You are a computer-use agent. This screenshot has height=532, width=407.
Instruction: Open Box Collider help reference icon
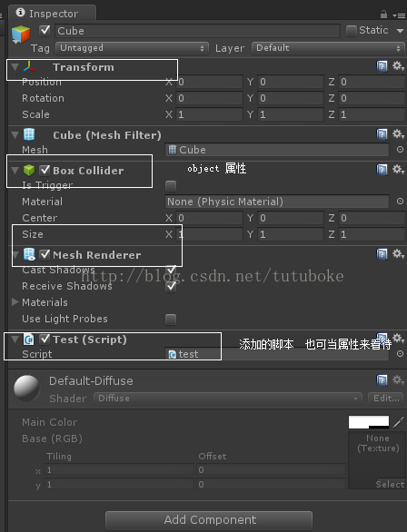382,170
